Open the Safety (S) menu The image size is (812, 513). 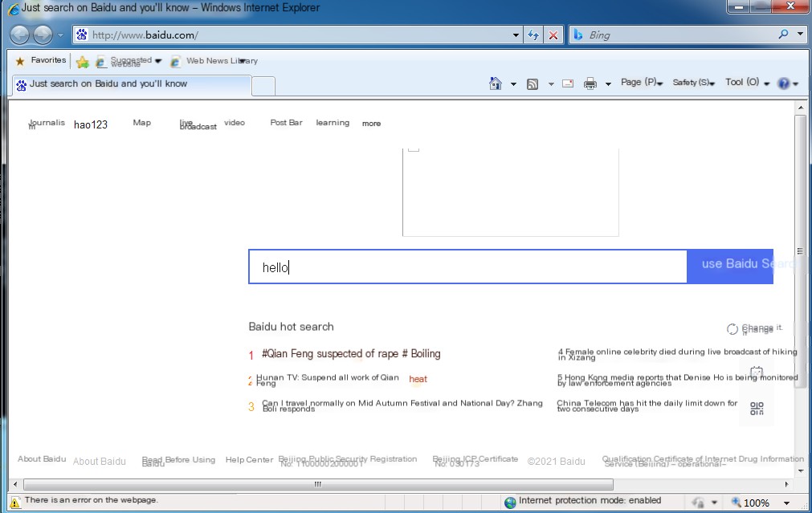coord(694,83)
